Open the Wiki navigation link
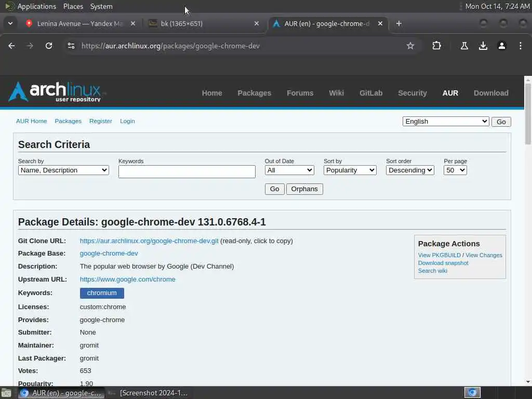532x399 pixels. [x=336, y=93]
